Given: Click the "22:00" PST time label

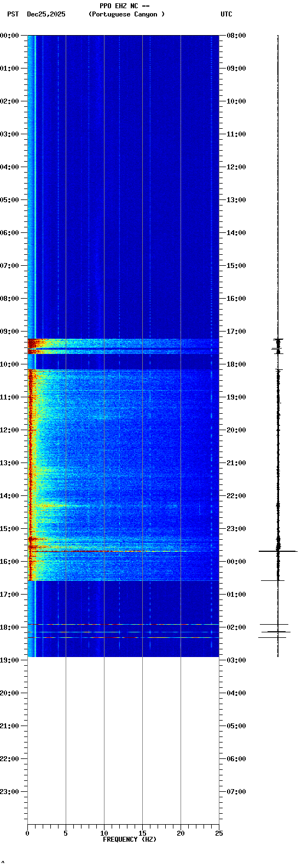Looking at the screenshot, I should pyautogui.click(x=10, y=759).
